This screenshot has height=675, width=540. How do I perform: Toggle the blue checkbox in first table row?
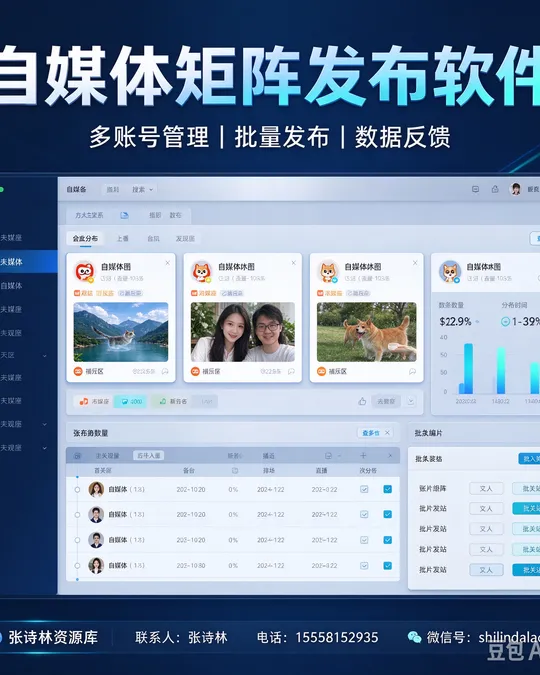(388, 489)
